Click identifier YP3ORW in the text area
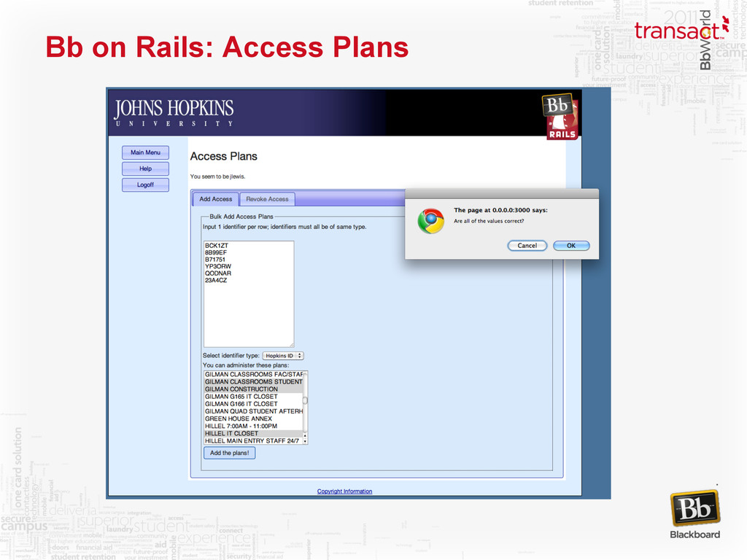Viewport: 747px width, 560px height. tap(217, 266)
